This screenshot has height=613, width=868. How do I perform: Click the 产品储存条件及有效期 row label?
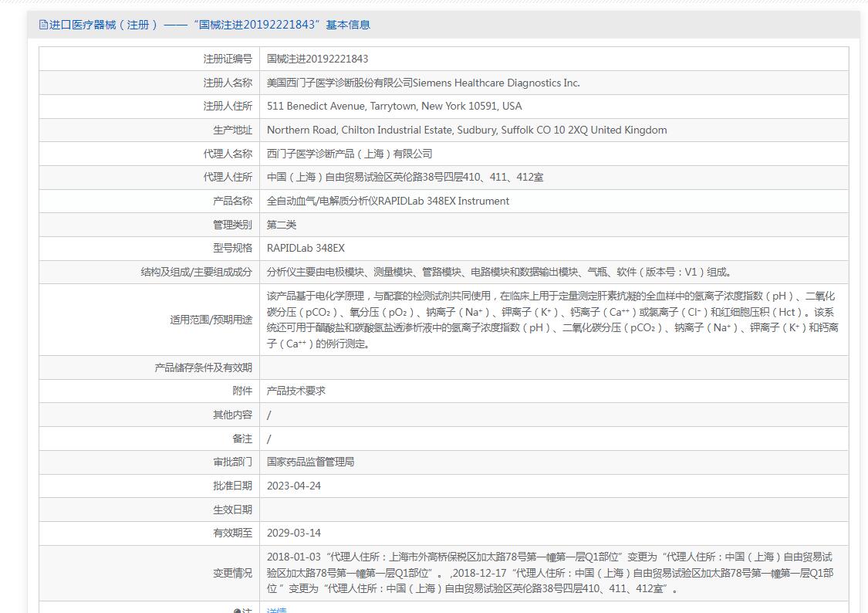coord(203,367)
